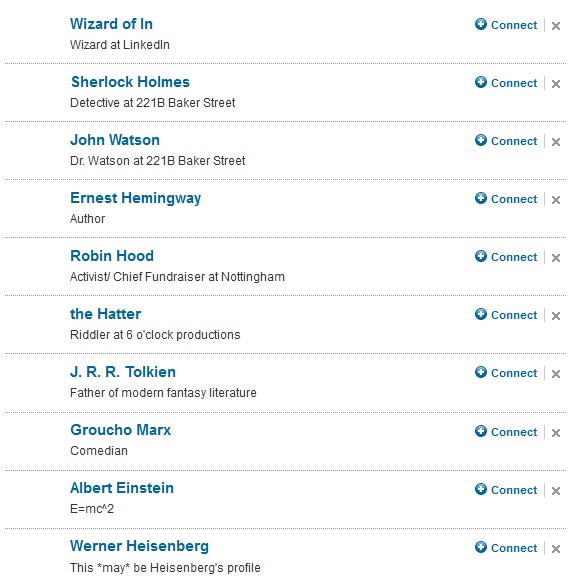Click the plus icon beside Albert Einstein
The width and height of the screenshot is (586, 585).
[481, 489]
